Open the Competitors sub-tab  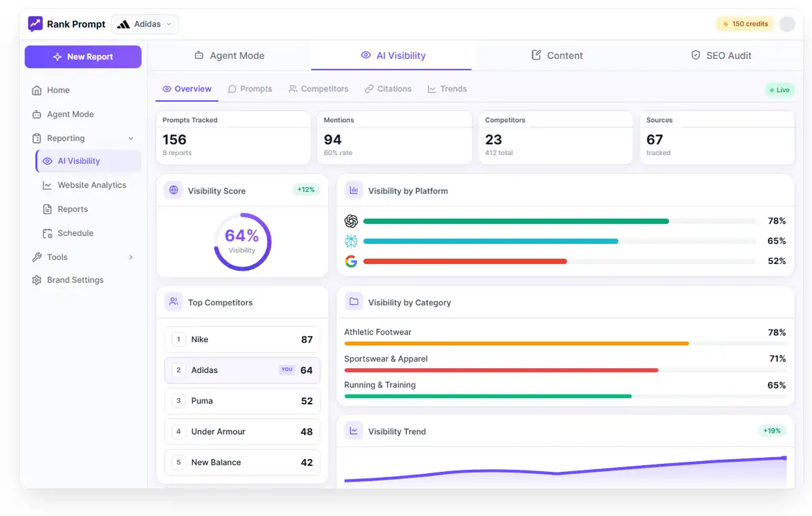(x=318, y=89)
